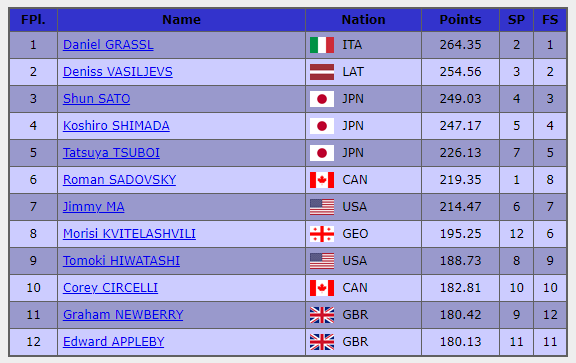576x363 pixels.
Task: Click the Shun SATO name link
Action: pyautogui.click(x=96, y=99)
